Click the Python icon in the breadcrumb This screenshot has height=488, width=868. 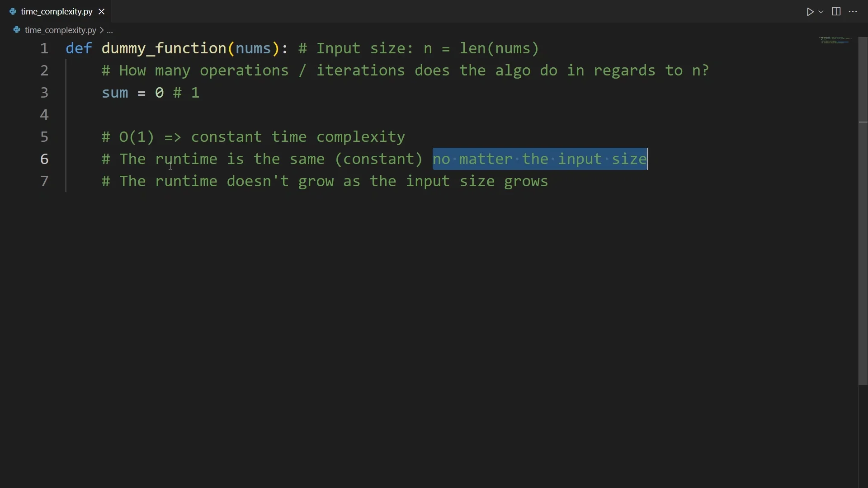tap(17, 30)
